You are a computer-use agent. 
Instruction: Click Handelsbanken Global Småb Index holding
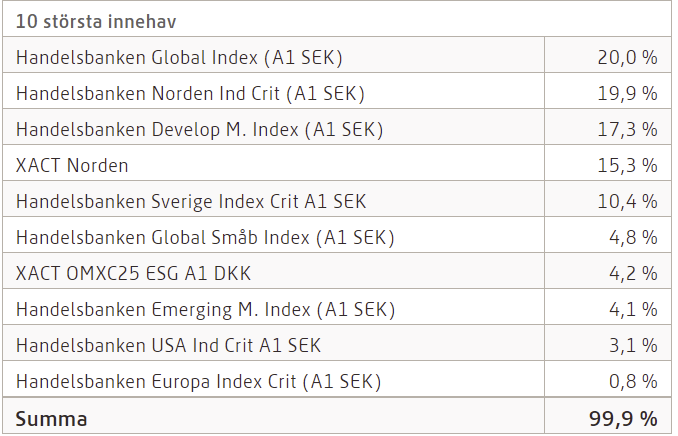coord(205,237)
